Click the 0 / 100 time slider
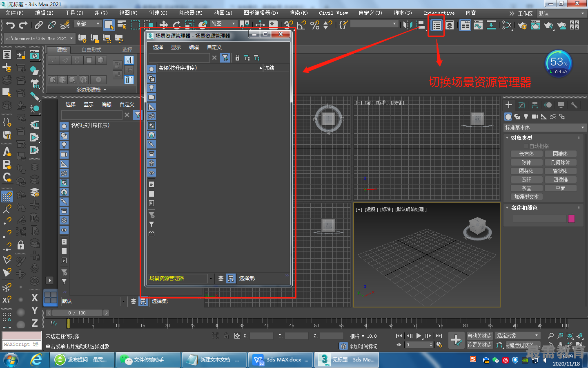Viewport: 588px width, 368px height. [x=77, y=313]
